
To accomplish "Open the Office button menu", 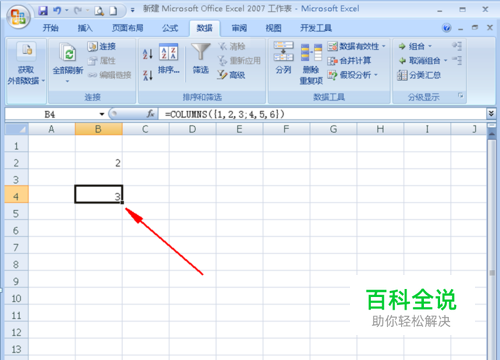I will (x=18, y=17).
